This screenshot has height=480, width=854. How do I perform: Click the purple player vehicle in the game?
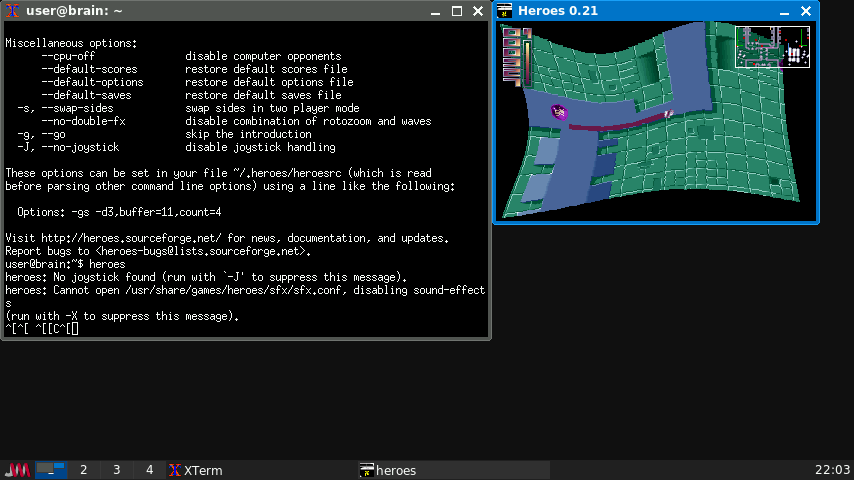point(559,113)
